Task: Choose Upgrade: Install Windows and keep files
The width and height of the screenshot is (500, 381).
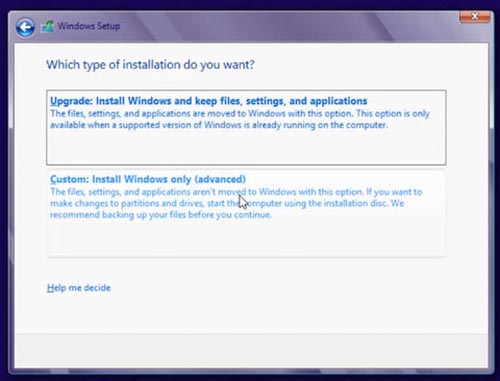Action: tap(246, 127)
